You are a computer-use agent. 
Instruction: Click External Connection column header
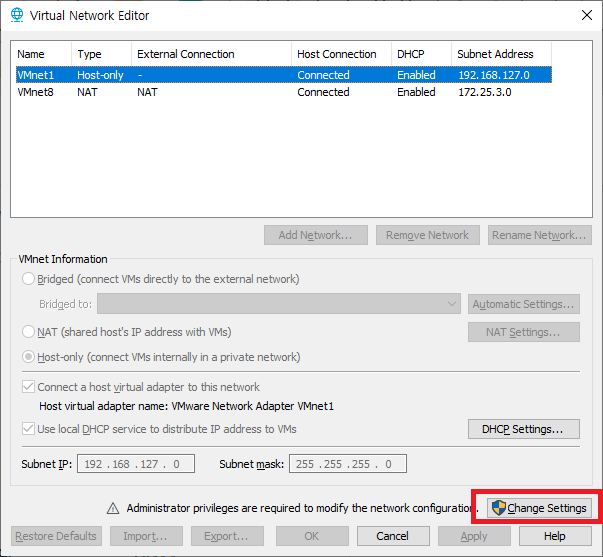(x=212, y=54)
